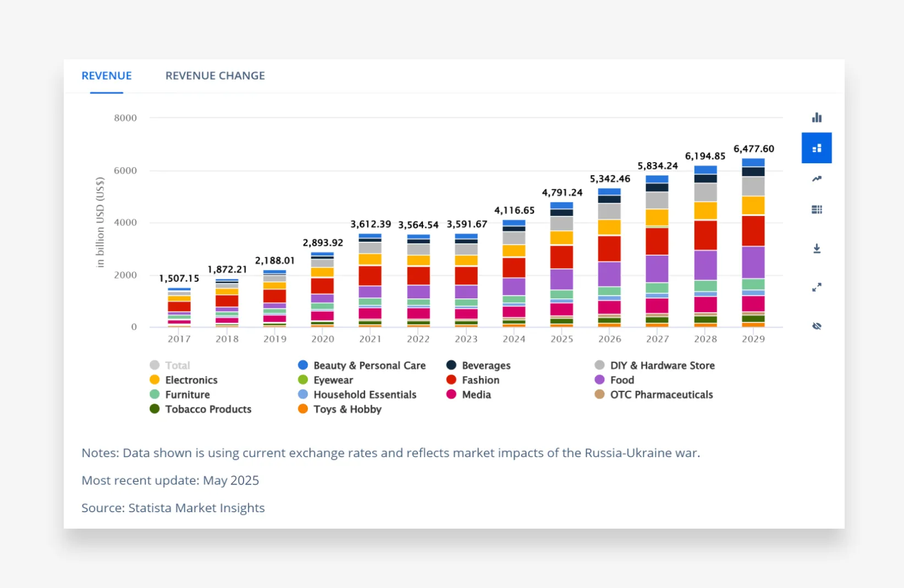This screenshot has width=904, height=588.
Task: Hide the Fashion series via its legend label
Action: (x=480, y=380)
